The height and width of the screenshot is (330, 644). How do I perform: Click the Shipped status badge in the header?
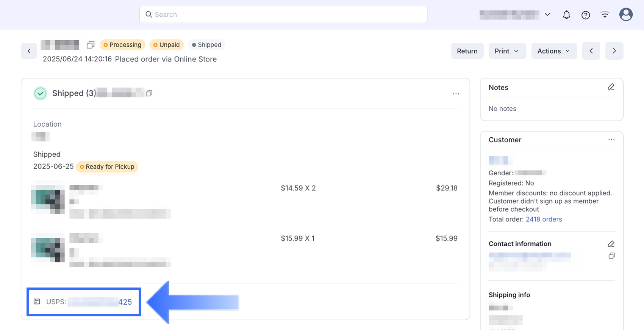click(206, 45)
